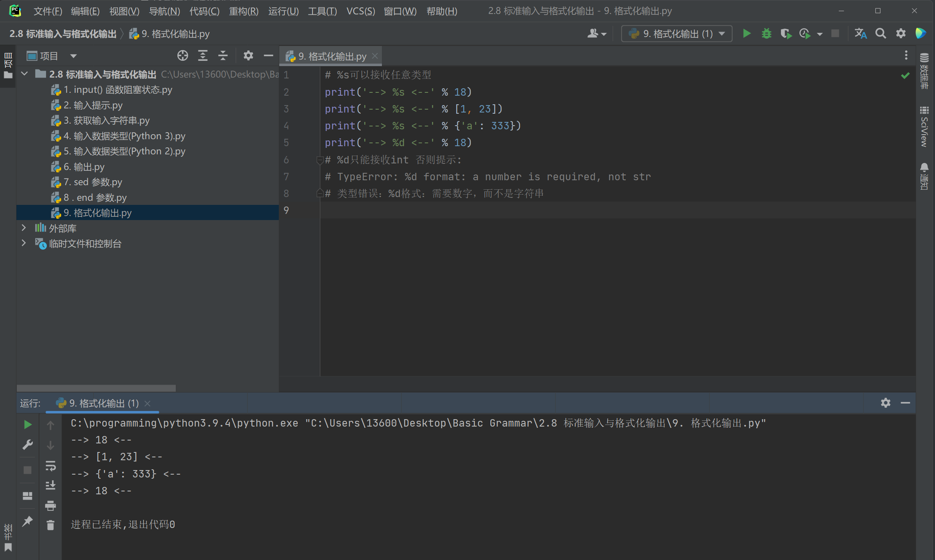Expand all items in project tree
Image resolution: width=935 pixels, height=560 pixels.
203,55
